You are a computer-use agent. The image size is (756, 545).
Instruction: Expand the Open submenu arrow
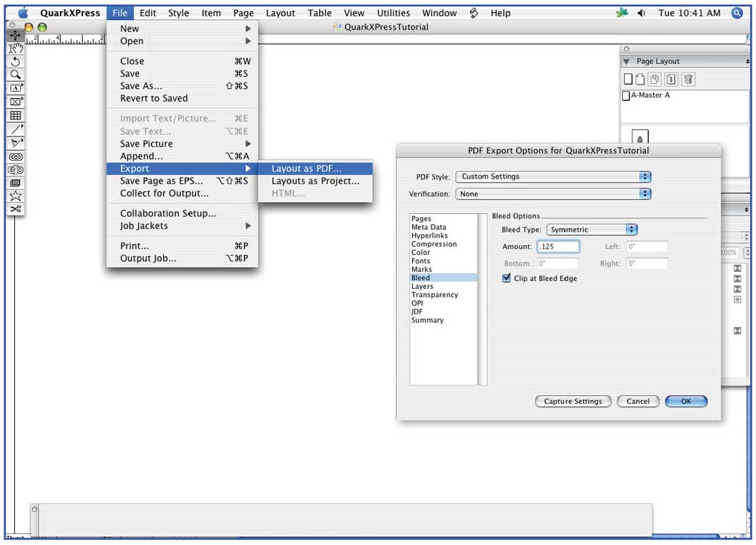[248, 41]
